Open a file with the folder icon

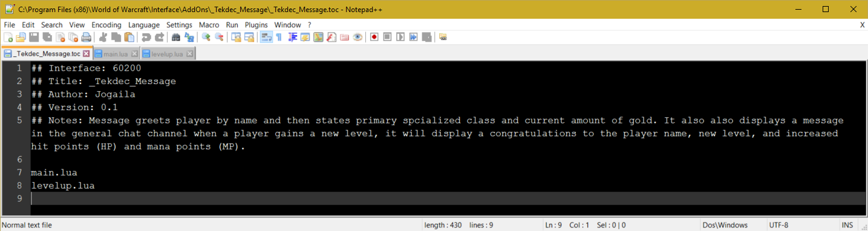(x=21, y=37)
